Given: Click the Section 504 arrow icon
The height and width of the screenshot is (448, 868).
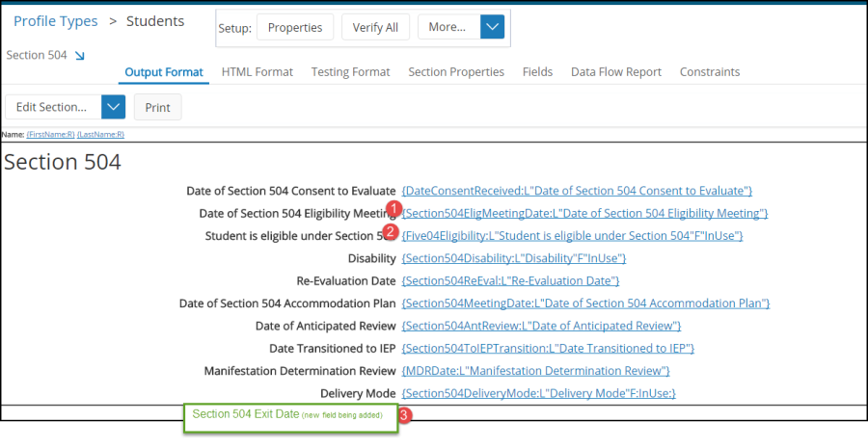Looking at the screenshot, I should click(79, 56).
